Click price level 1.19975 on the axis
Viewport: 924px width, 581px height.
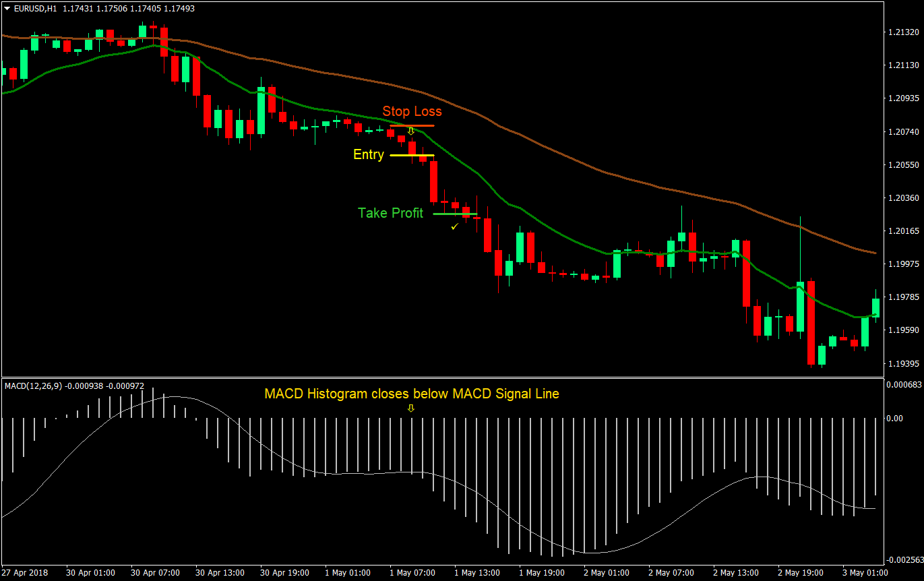point(903,264)
